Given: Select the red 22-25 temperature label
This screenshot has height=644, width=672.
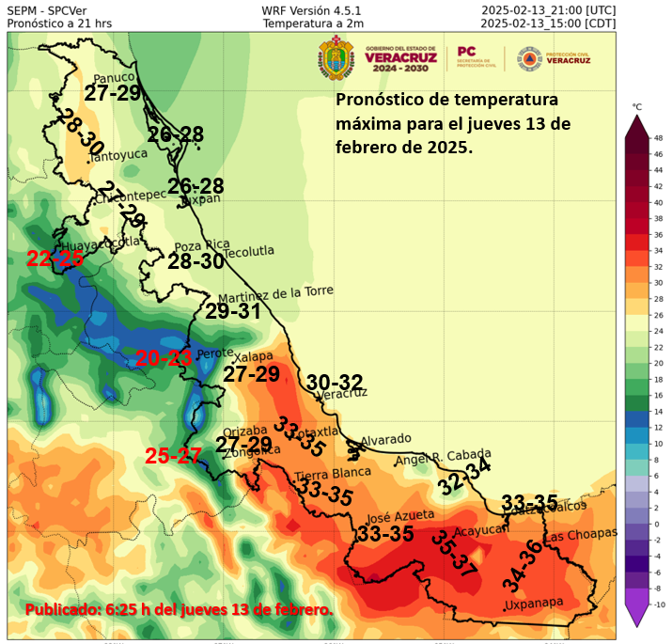Looking at the screenshot, I should pyautogui.click(x=55, y=260).
